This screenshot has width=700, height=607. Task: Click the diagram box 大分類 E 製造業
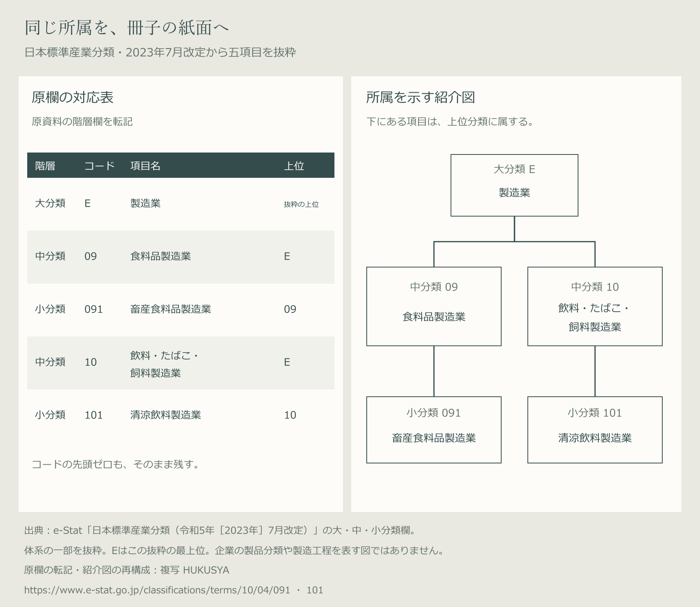tap(514, 185)
